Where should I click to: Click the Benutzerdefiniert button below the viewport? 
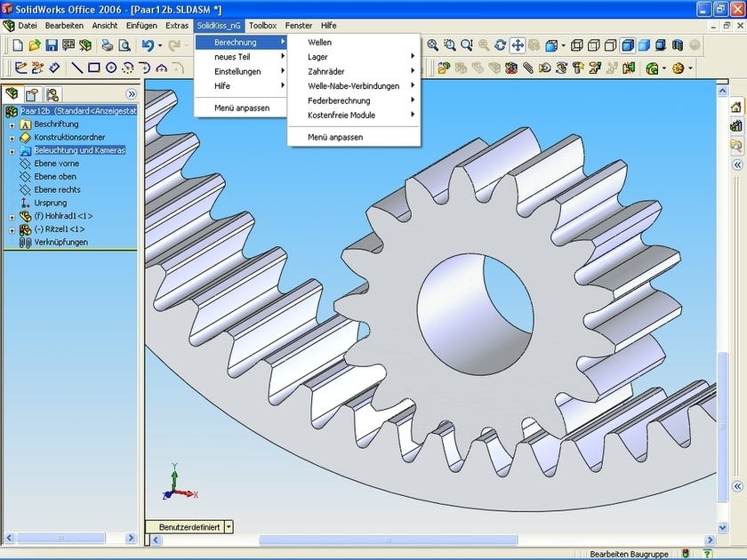pyautogui.click(x=187, y=526)
